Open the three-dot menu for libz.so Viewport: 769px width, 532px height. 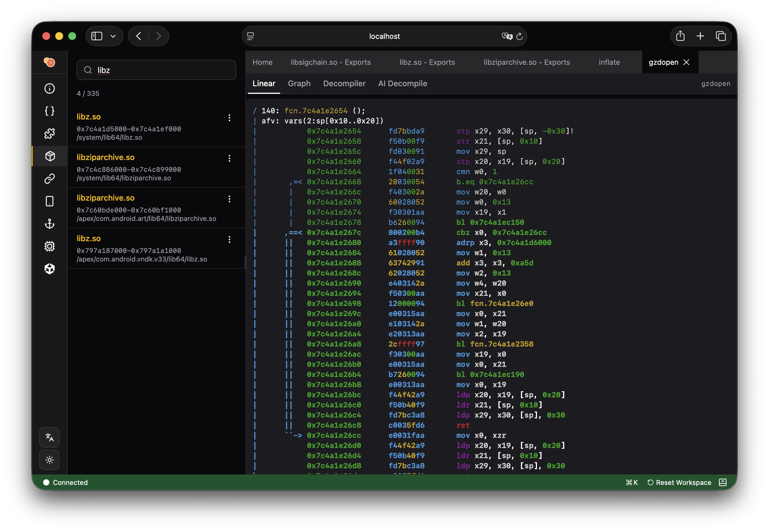(x=229, y=118)
